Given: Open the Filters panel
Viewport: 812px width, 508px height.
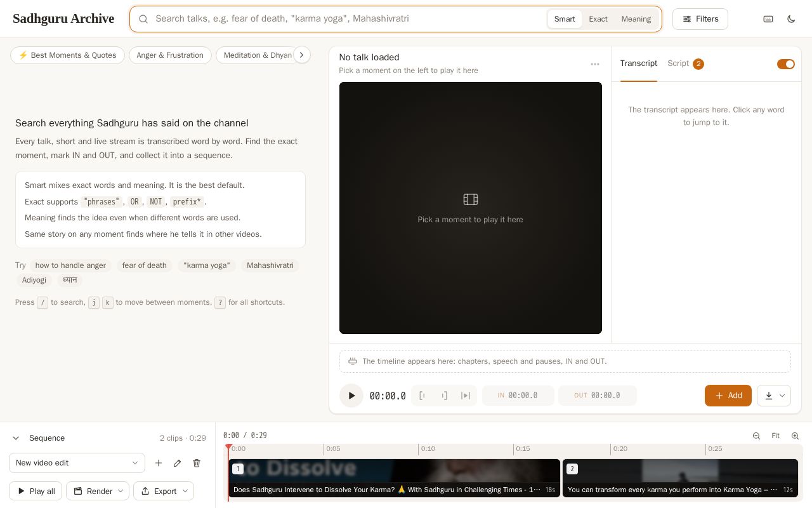Looking at the screenshot, I should click(x=700, y=19).
